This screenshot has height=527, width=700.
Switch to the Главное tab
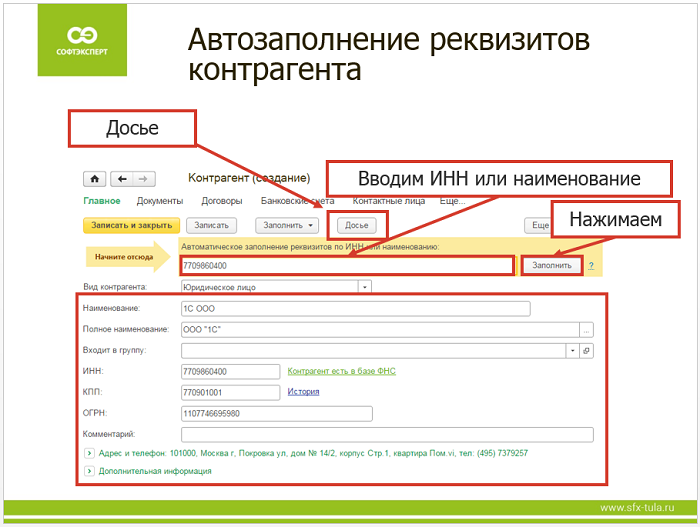(x=102, y=201)
